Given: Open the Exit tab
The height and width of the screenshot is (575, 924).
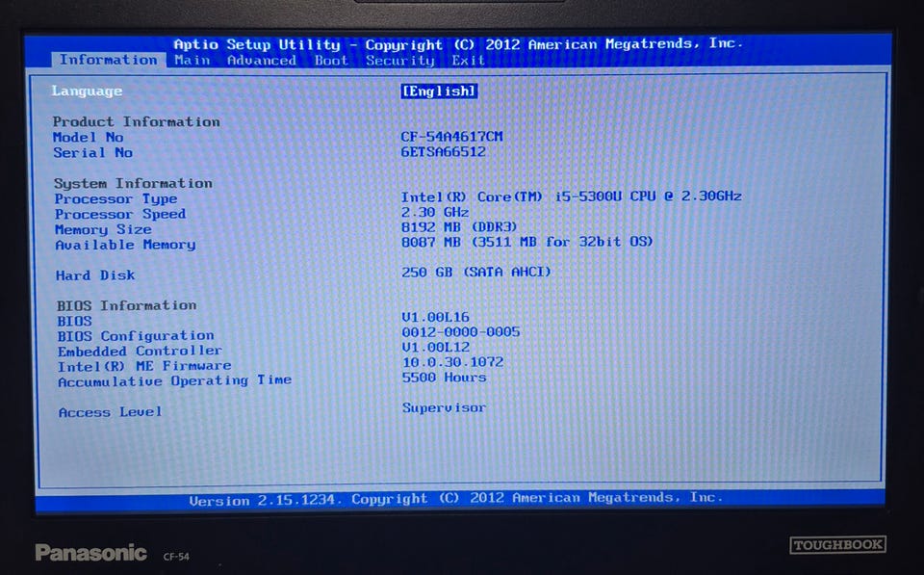Looking at the screenshot, I should pos(469,60).
